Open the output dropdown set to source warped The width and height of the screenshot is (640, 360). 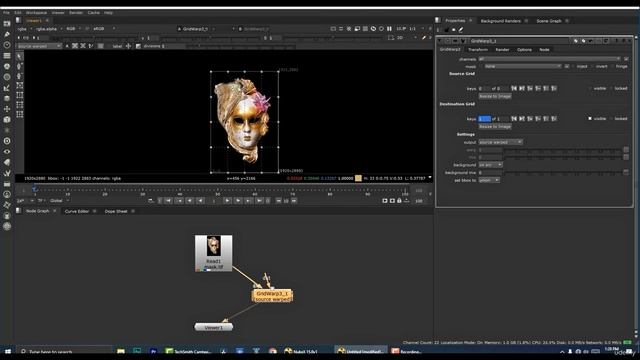coord(500,142)
